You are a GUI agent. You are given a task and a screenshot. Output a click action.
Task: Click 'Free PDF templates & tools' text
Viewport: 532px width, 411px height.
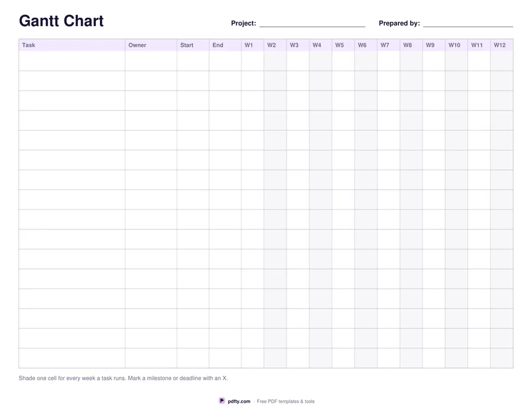pos(286,401)
